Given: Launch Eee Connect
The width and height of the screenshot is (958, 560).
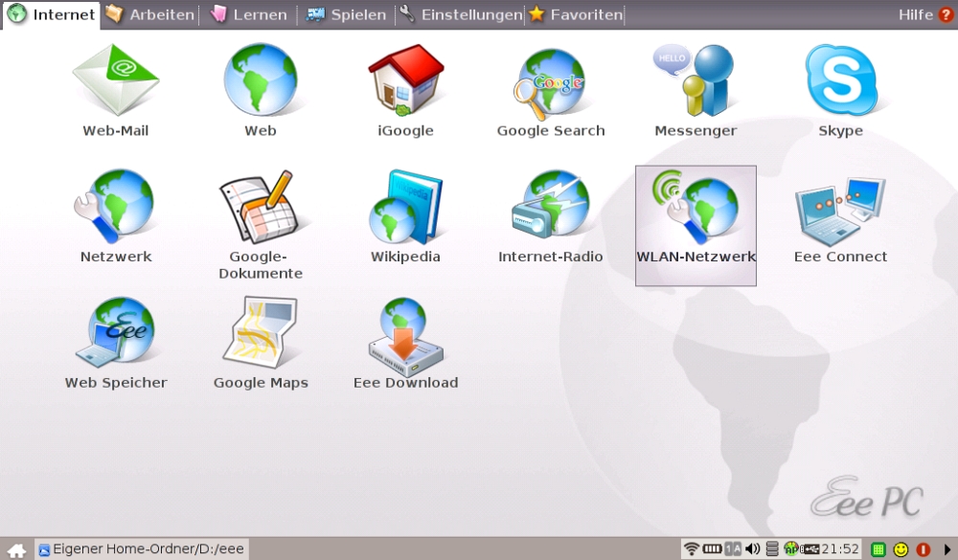Looking at the screenshot, I should [841, 212].
